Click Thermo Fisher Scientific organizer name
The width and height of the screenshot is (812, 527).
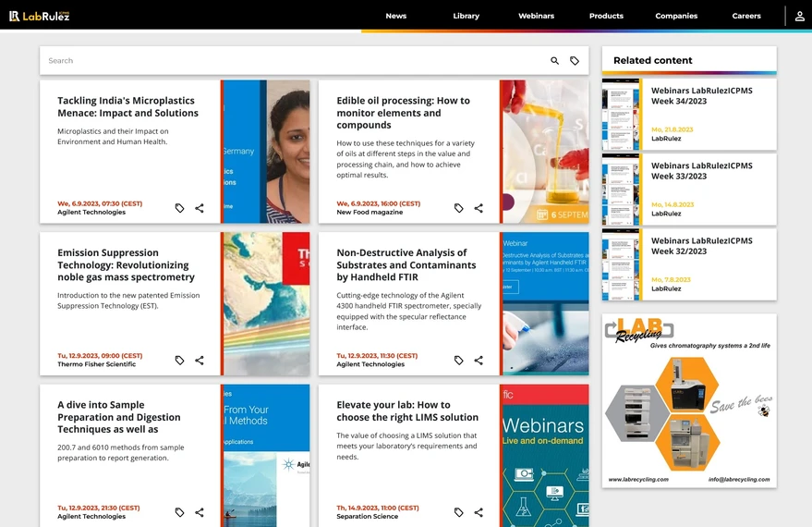(97, 364)
